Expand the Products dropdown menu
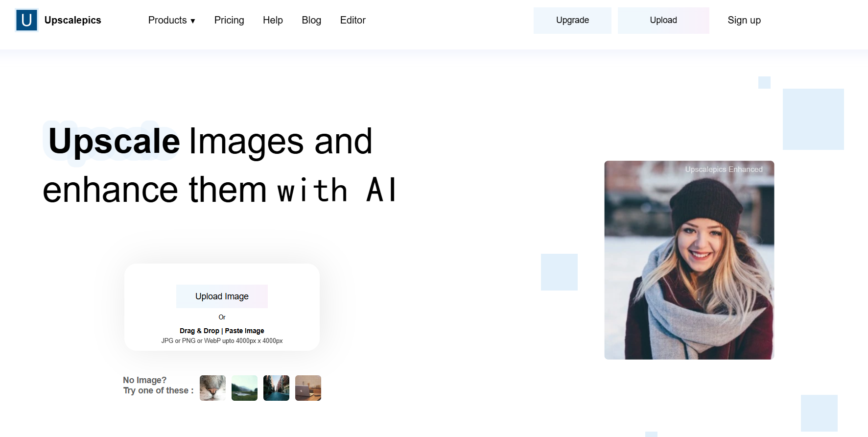Screen dimensions: 868x437 coord(167,20)
